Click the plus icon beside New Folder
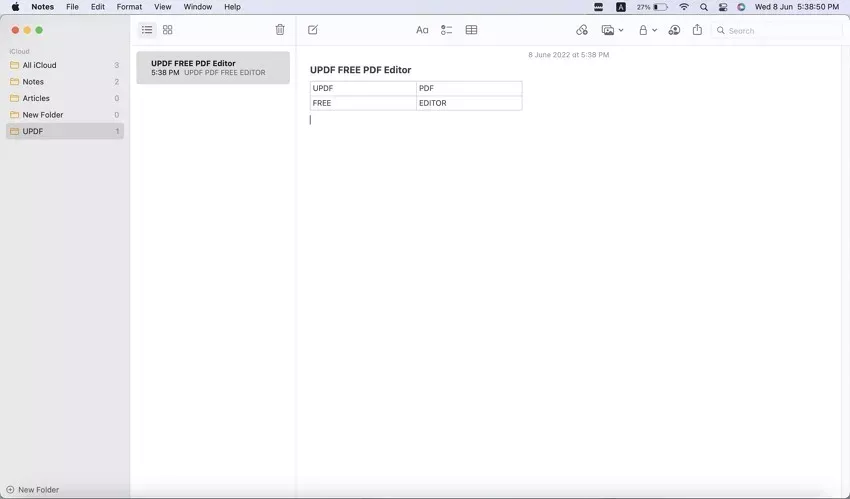The image size is (850, 499). [x=10, y=489]
